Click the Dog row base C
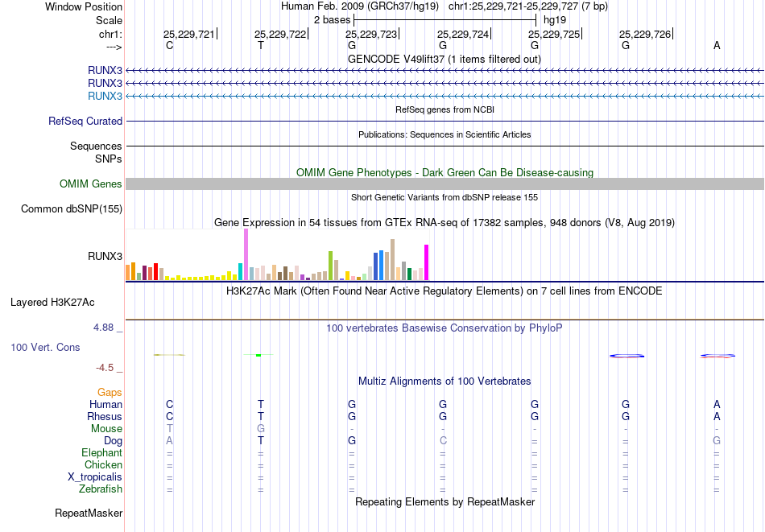765x532 pixels. (443, 441)
